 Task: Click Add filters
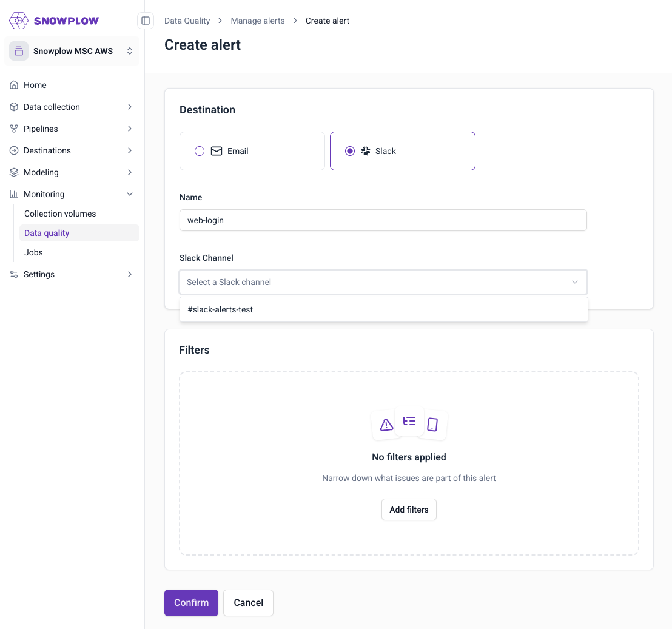pos(409,510)
